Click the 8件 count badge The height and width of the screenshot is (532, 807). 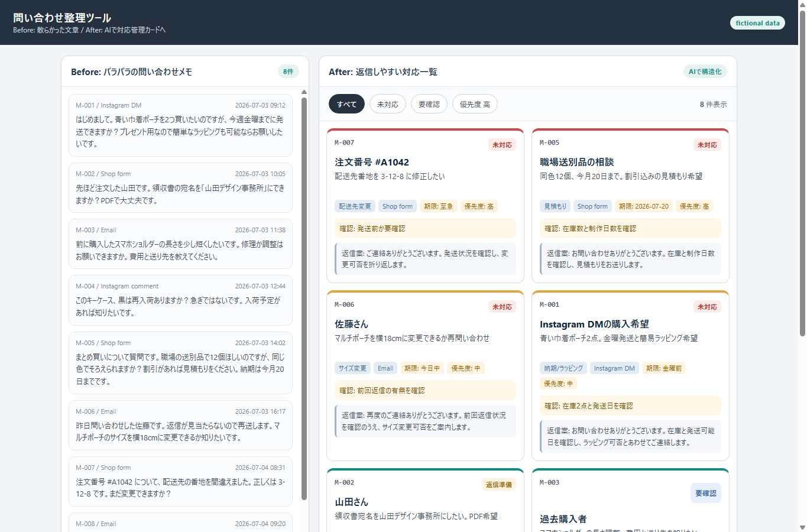pos(289,72)
